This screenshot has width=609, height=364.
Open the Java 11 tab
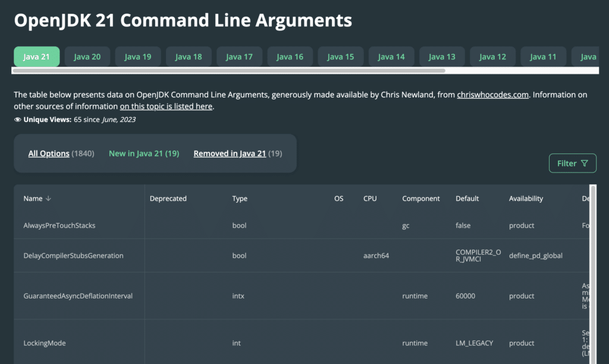pos(543,57)
